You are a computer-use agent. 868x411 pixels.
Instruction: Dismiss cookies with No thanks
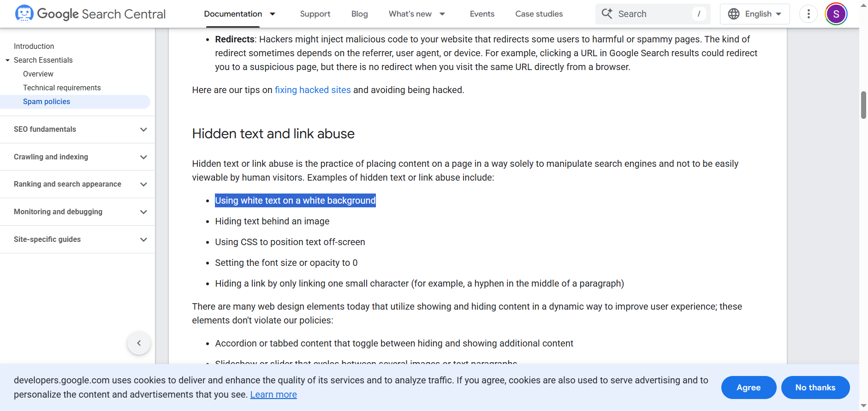point(815,388)
